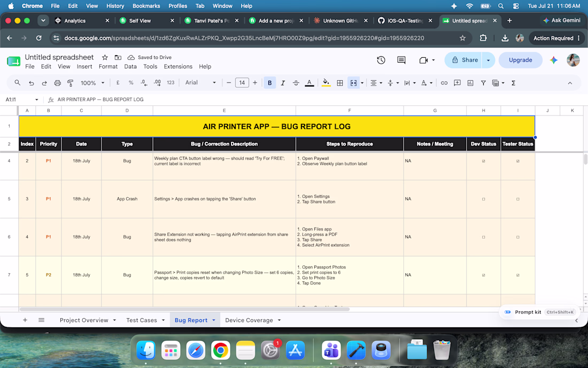Undo the last action in toolbar
The height and width of the screenshot is (368, 588).
click(x=31, y=83)
